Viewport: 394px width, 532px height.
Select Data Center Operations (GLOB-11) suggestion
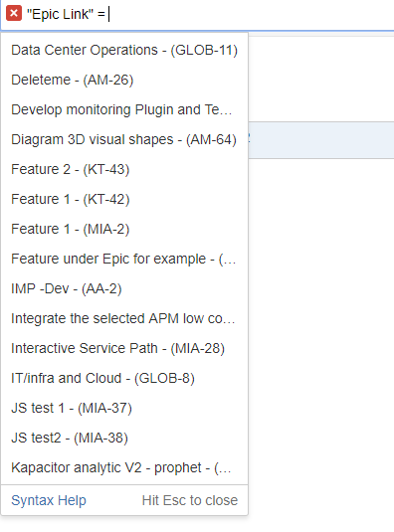tap(124, 50)
